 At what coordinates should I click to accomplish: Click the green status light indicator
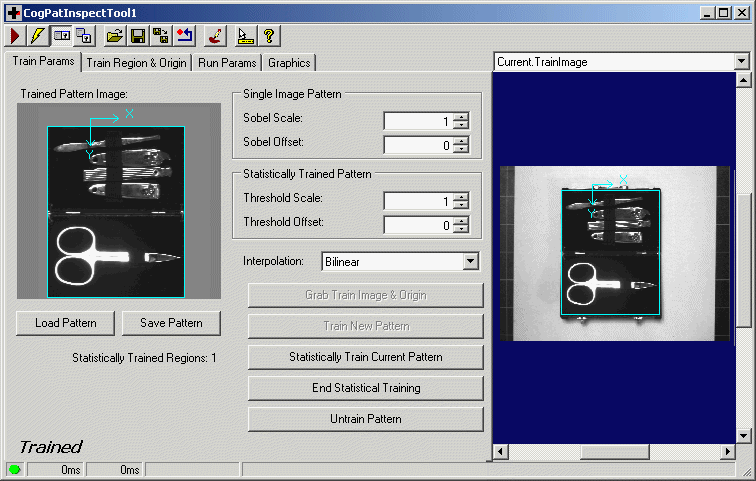[14, 469]
